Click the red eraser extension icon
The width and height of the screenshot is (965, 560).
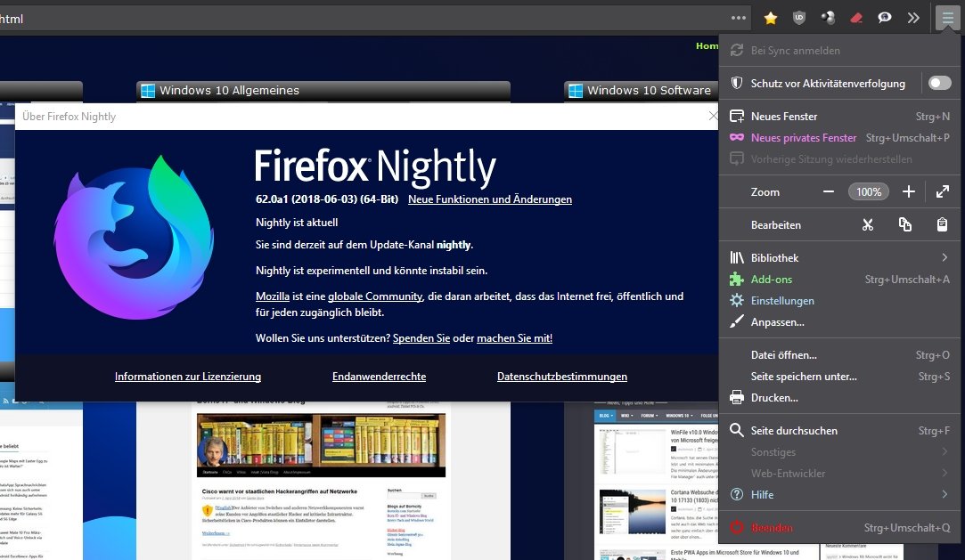[856, 19]
